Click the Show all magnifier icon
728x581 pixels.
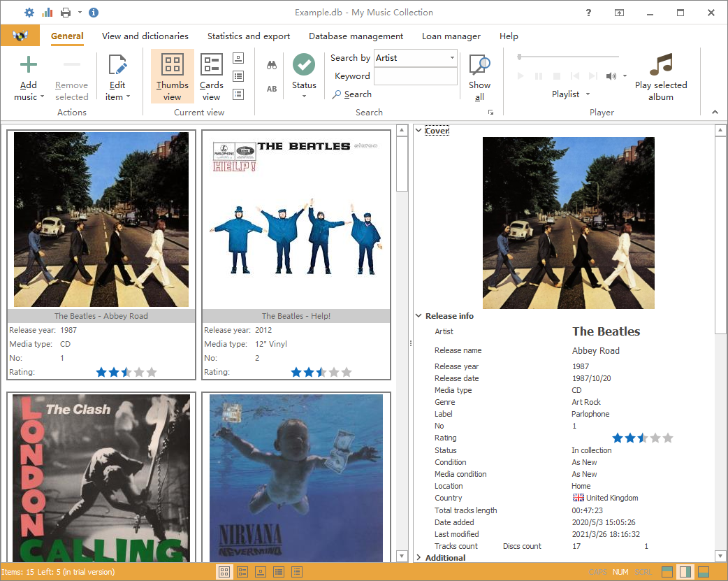pos(479,66)
